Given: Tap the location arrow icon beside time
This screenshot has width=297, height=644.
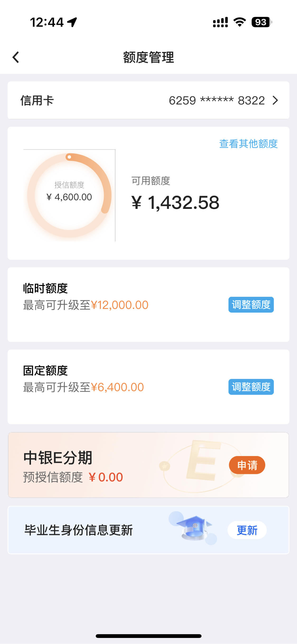Looking at the screenshot, I should [x=72, y=22].
